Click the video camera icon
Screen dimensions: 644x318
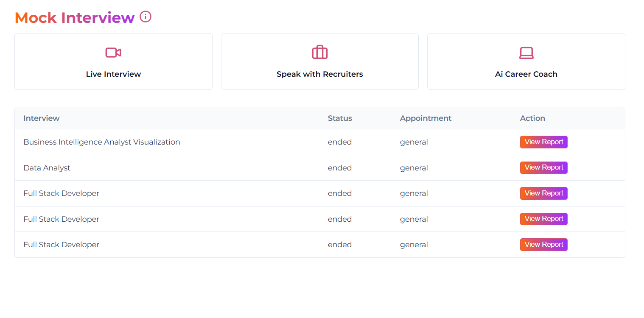(x=113, y=53)
